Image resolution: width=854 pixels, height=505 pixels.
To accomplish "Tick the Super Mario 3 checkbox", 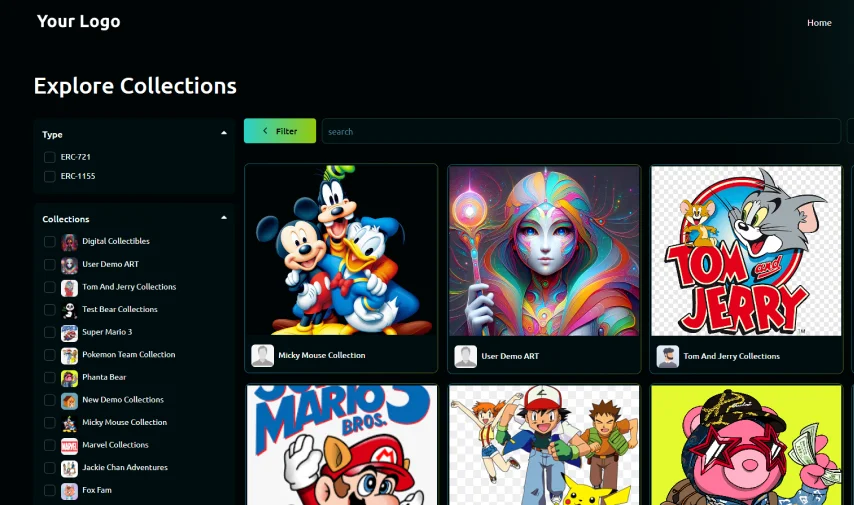I will pyautogui.click(x=50, y=333).
